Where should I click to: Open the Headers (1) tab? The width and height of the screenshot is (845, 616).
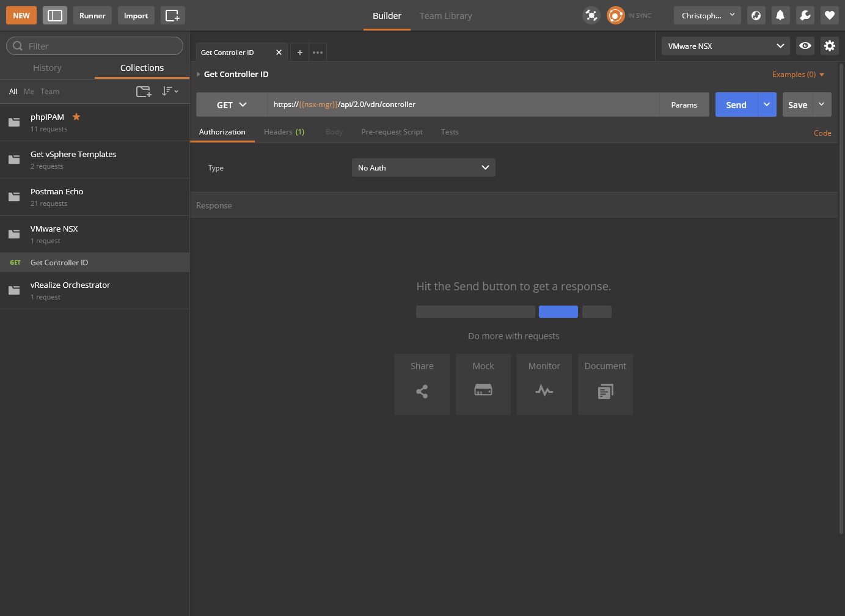(284, 132)
